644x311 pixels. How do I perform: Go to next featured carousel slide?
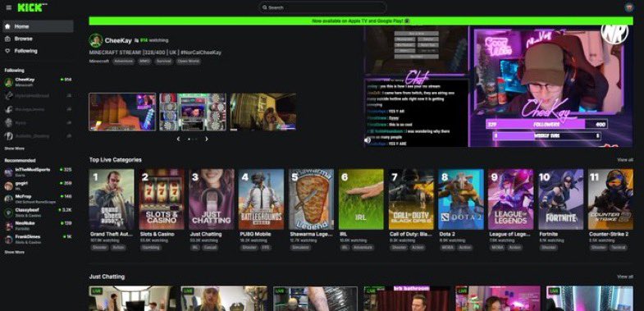(x=206, y=139)
